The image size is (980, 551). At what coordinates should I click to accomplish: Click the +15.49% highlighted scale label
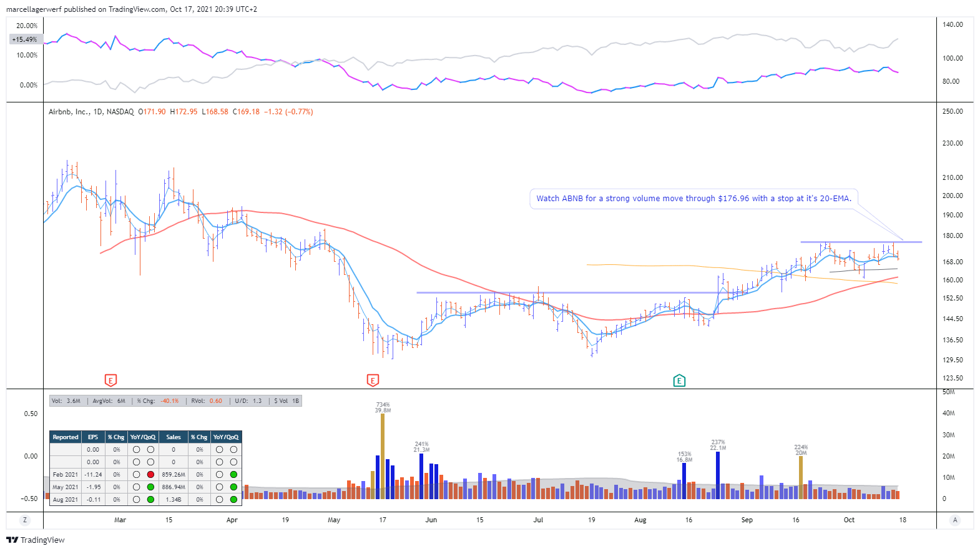tap(25, 39)
